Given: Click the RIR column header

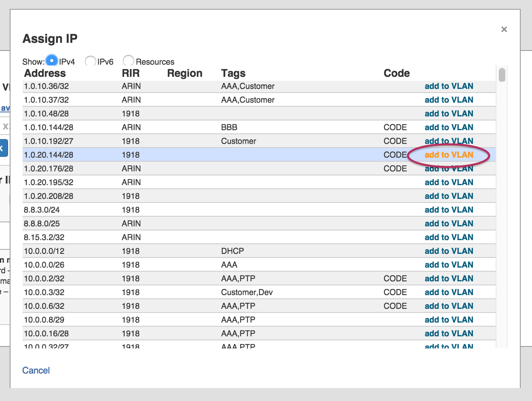Looking at the screenshot, I should [x=131, y=73].
